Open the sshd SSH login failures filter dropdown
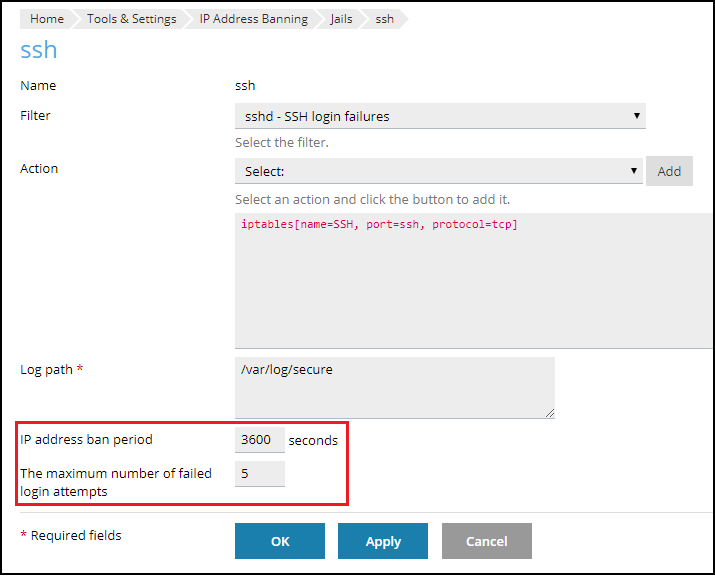The width and height of the screenshot is (715, 576). 440,116
